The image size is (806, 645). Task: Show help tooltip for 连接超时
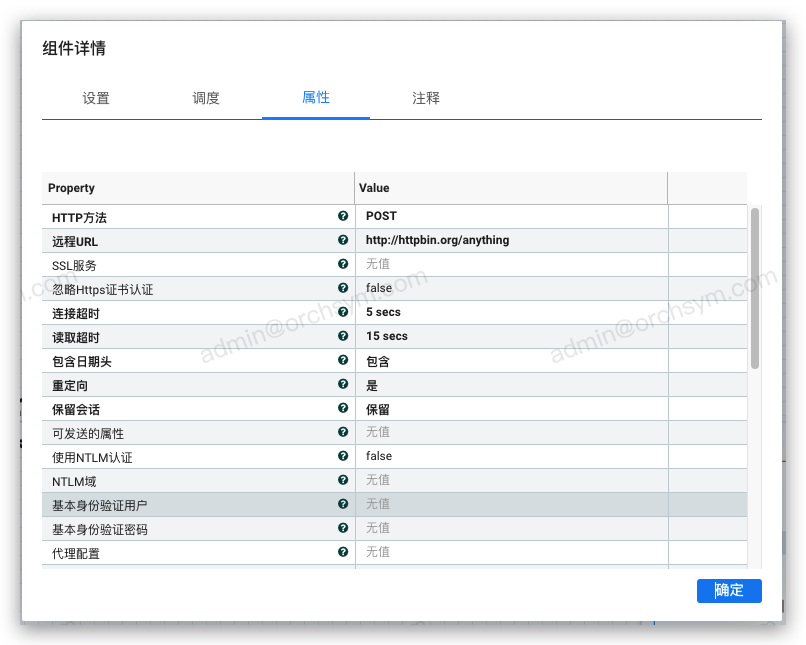343,312
